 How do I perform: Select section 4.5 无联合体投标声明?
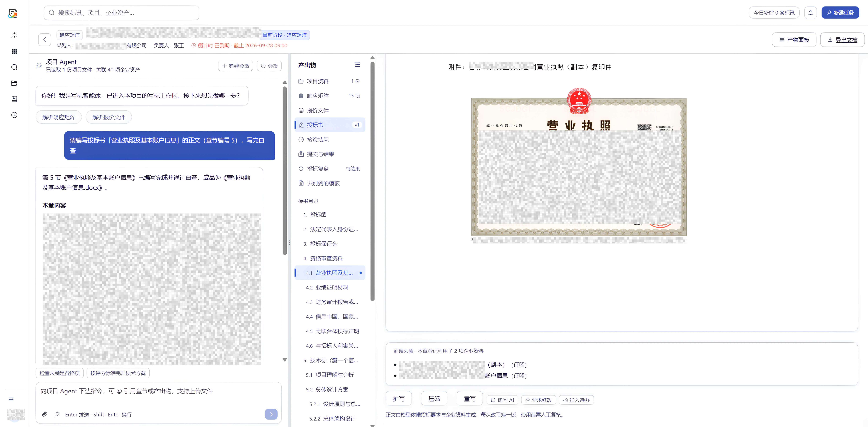coord(330,331)
